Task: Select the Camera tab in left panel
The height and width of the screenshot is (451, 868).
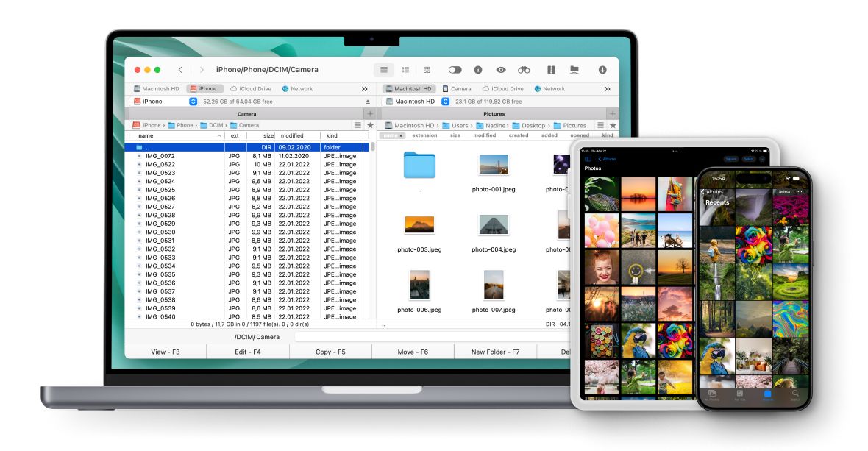Action: 247,114
